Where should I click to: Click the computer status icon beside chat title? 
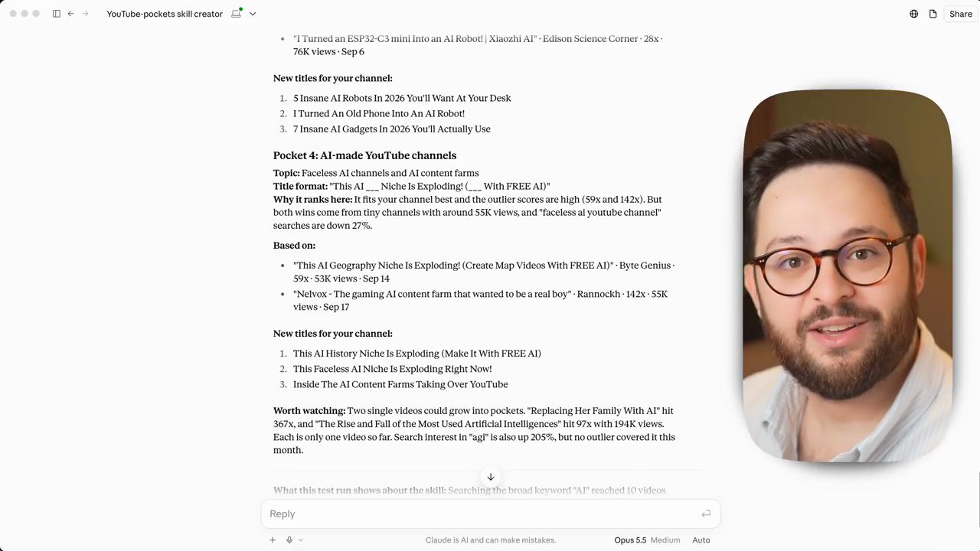[237, 13]
